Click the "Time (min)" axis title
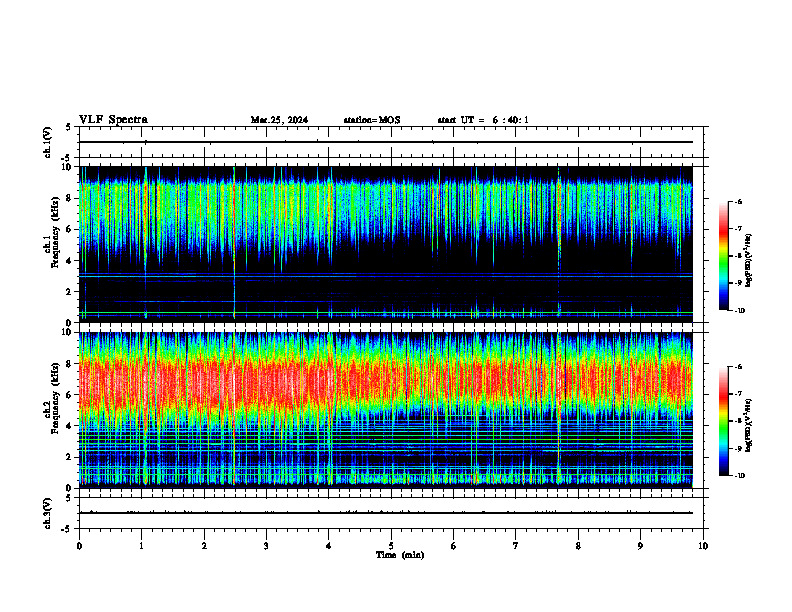The width and height of the screenshot is (792, 612). [400, 555]
